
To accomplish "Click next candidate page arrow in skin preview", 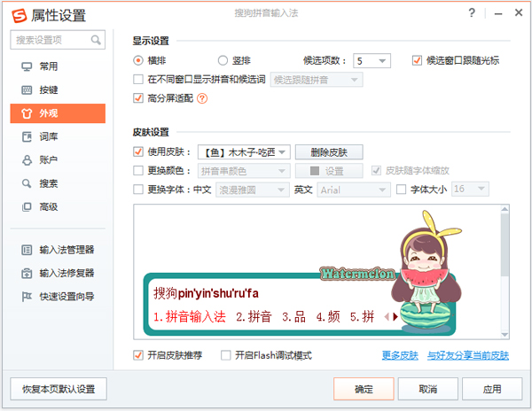I will click(395, 317).
